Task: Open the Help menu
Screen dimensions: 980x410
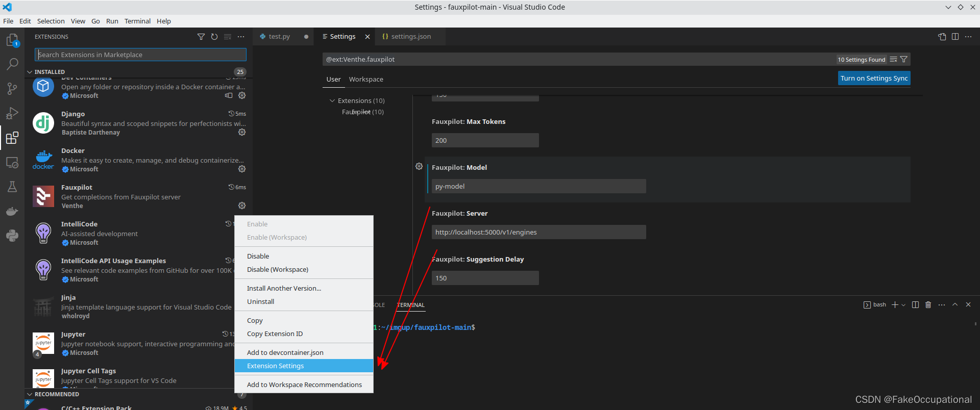Action: pyautogui.click(x=164, y=21)
